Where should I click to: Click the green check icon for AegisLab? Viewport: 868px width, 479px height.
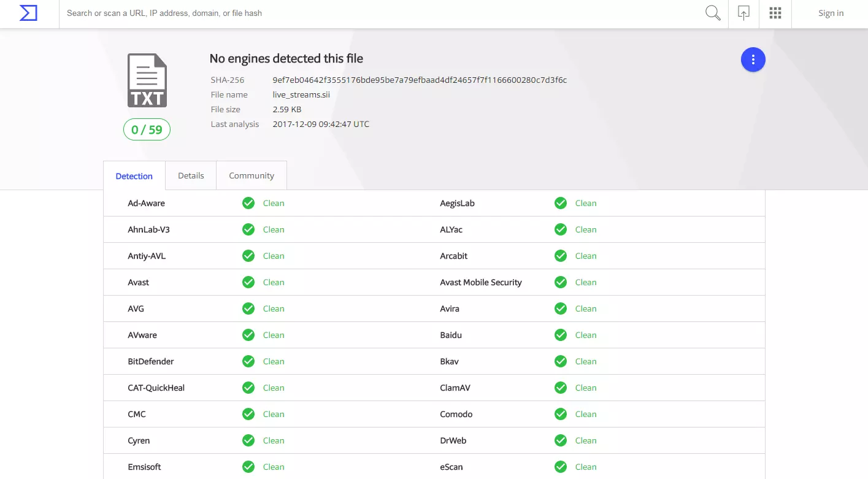561,203
